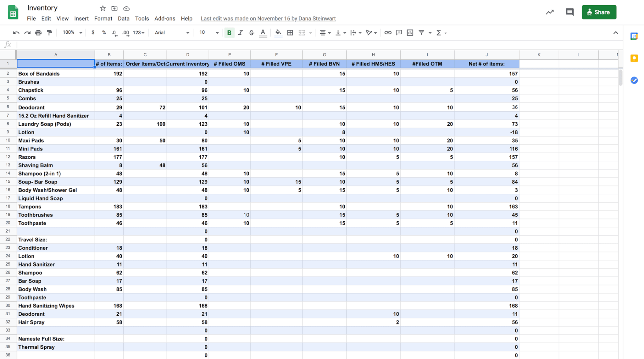Viewport: 644px width, 359px height.
Task: Hide the menus with the collapse arrow
Action: tap(615, 33)
